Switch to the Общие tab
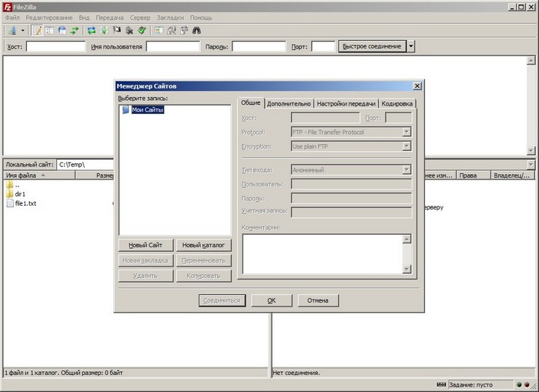 click(x=250, y=103)
